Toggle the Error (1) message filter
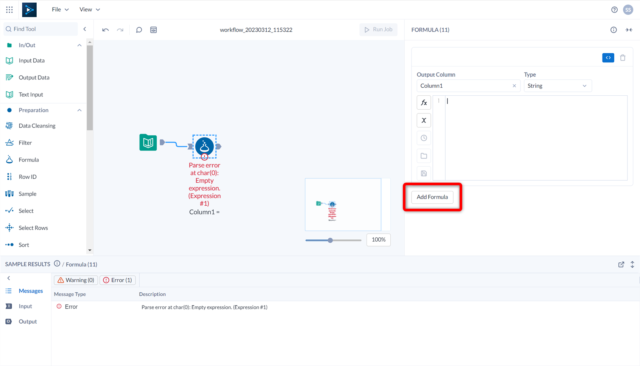 [118, 280]
